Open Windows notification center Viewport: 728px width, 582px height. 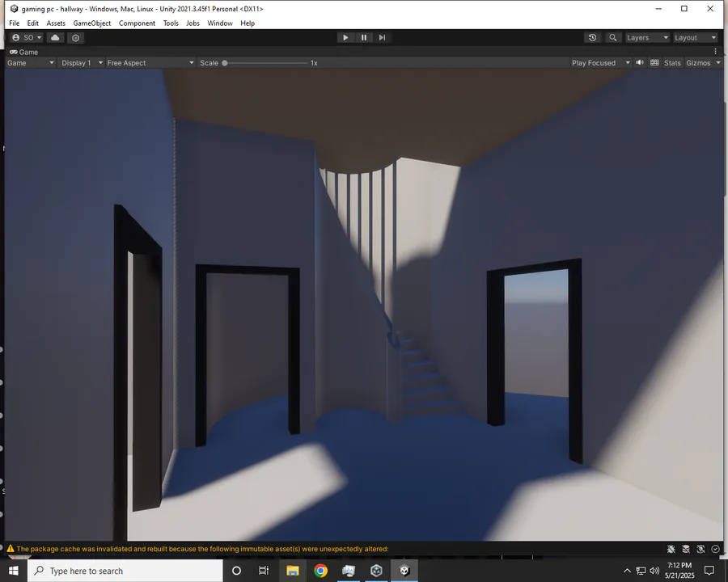709,571
